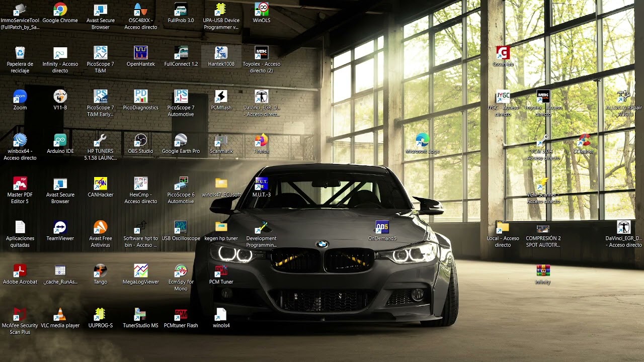Image resolution: width=644 pixels, height=362 pixels.
Task: Launch the Arduino IDE icon
Action: (x=60, y=140)
